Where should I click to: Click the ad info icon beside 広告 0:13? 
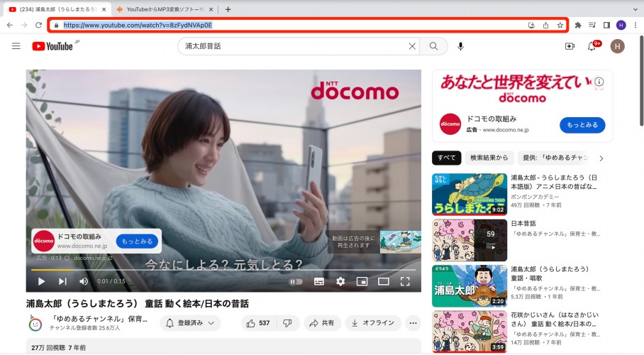pyautogui.click(x=67, y=258)
